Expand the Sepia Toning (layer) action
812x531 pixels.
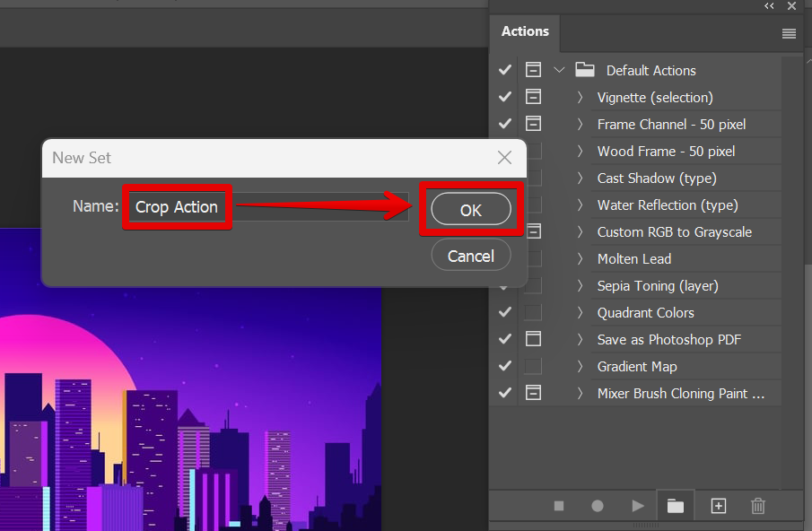(x=580, y=286)
